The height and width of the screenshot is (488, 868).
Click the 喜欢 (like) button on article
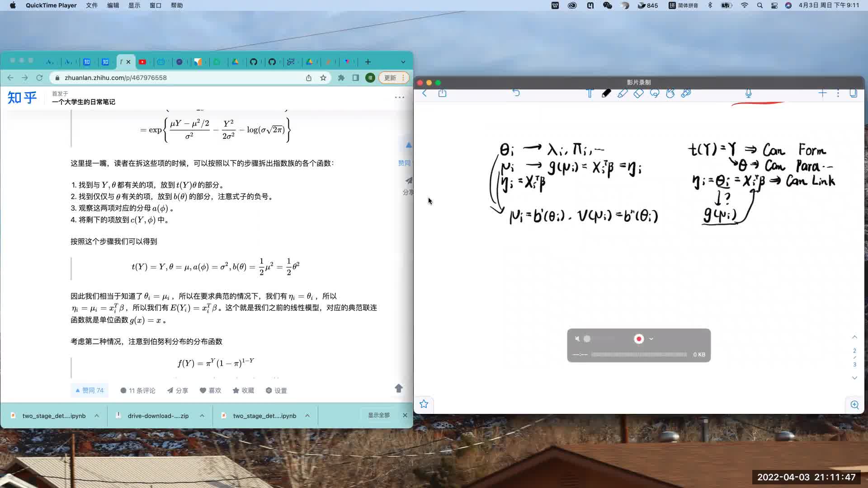(x=211, y=390)
